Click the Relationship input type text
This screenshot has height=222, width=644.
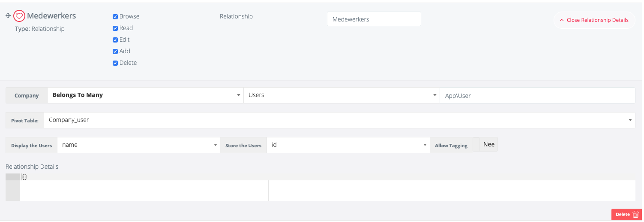(236, 16)
